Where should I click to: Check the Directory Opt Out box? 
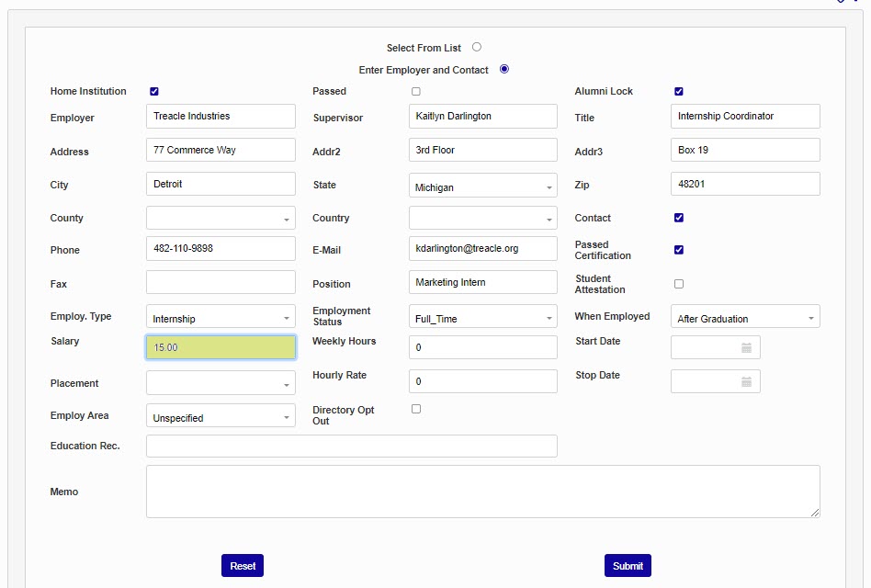416,409
